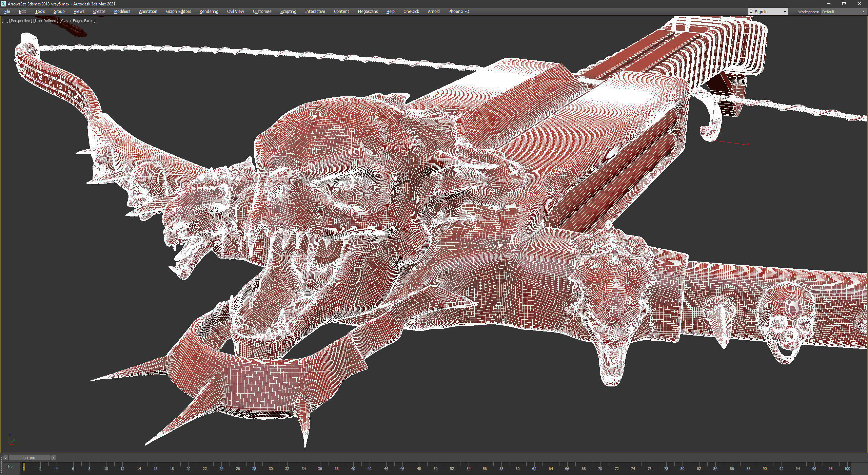This screenshot has width=868, height=475.
Task: Step to the next frame with the right arrow
Action: 54,458
